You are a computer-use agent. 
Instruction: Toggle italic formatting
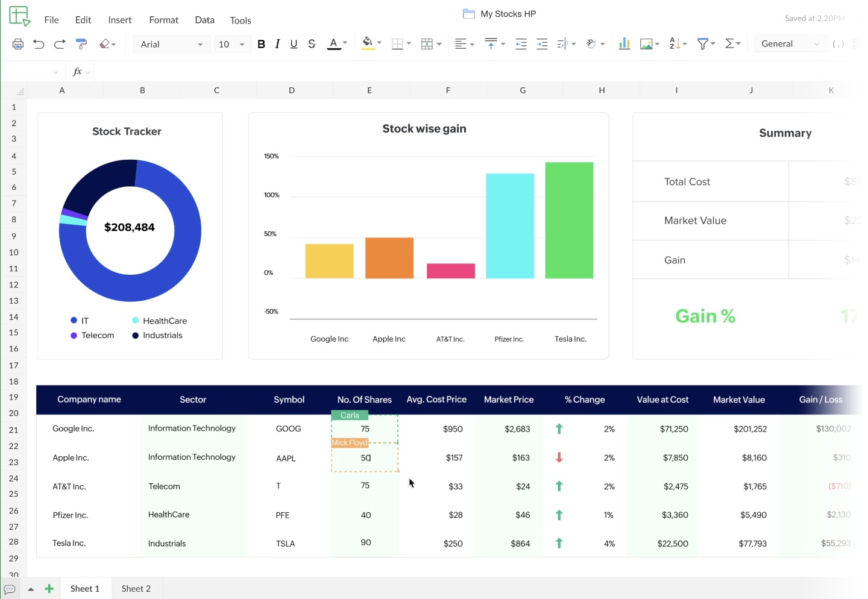coord(277,43)
